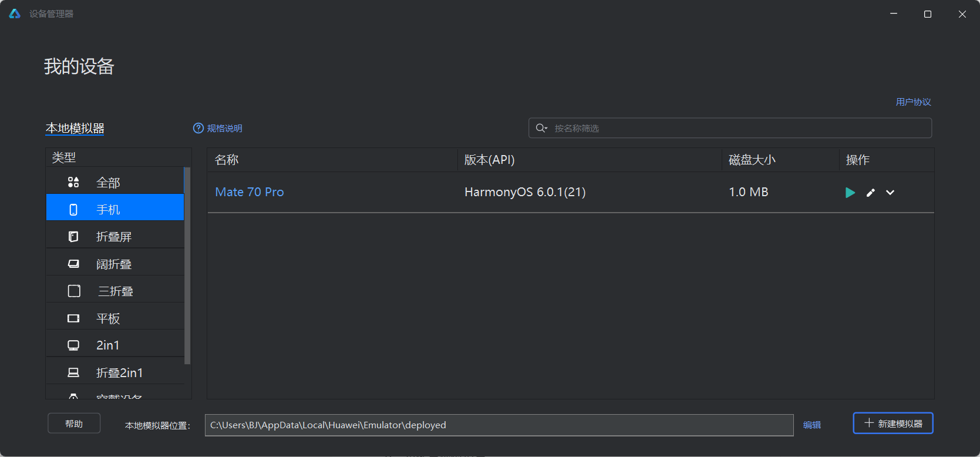The image size is (980, 457).
Task: Open the 规格说明 help link
Action: click(224, 128)
